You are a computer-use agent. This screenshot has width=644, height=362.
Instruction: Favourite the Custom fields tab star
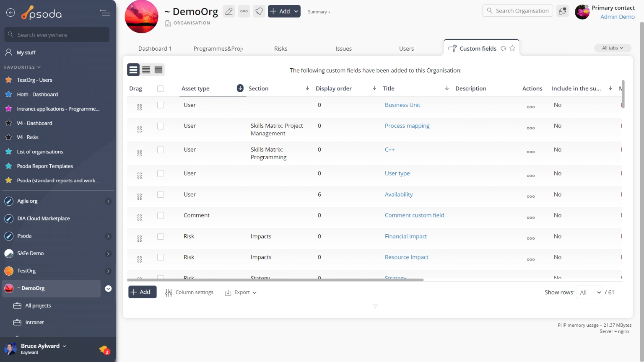(x=512, y=48)
